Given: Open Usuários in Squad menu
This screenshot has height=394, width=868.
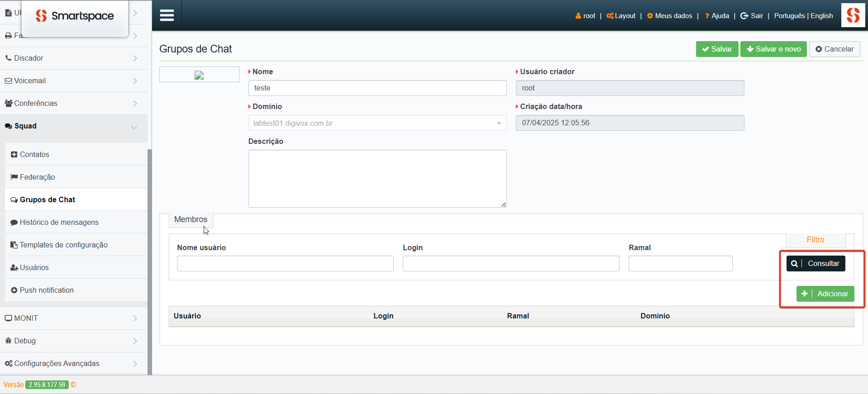Looking at the screenshot, I should (76, 267).
